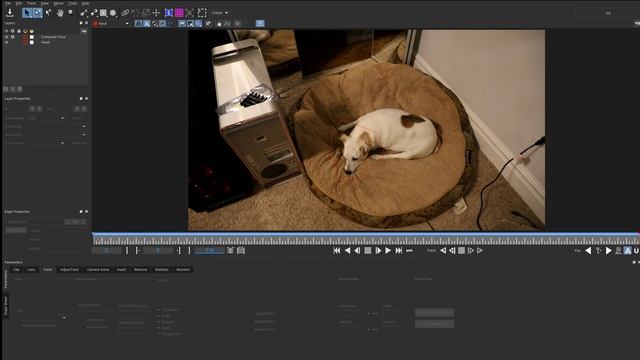The height and width of the screenshot is (360, 640).
Task: Select the Head layer
Action: pos(45,42)
